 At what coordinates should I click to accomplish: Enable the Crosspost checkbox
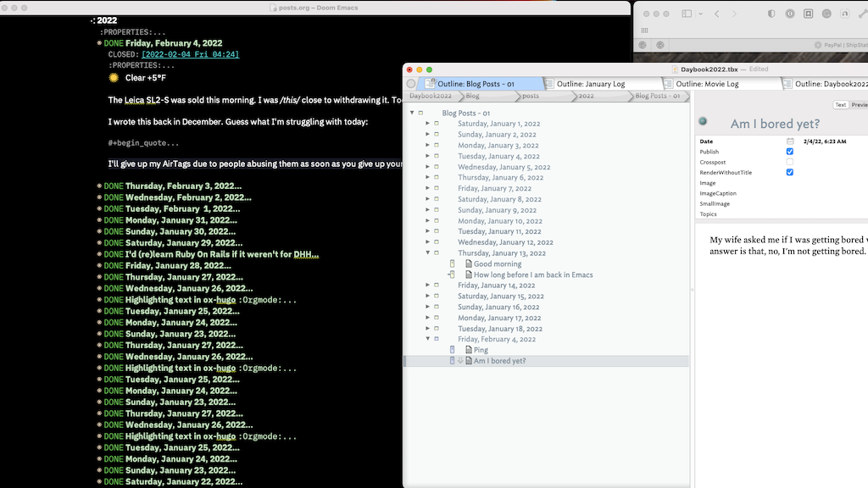tap(790, 162)
